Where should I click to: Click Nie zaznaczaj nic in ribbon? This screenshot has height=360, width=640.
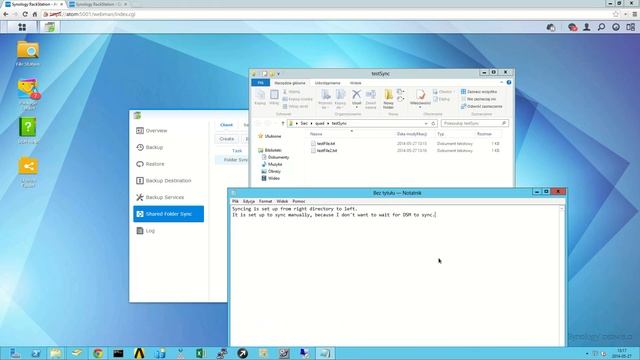478,99
